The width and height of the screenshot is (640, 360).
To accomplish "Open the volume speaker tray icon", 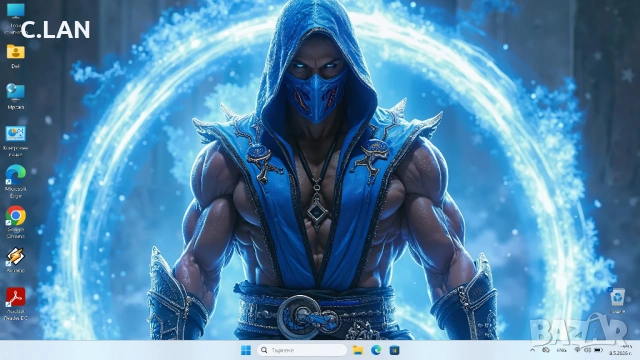I will tap(587, 350).
